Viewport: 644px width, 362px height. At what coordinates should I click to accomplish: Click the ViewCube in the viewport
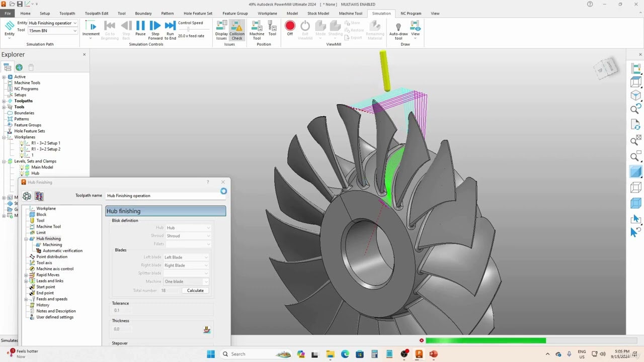click(606, 68)
